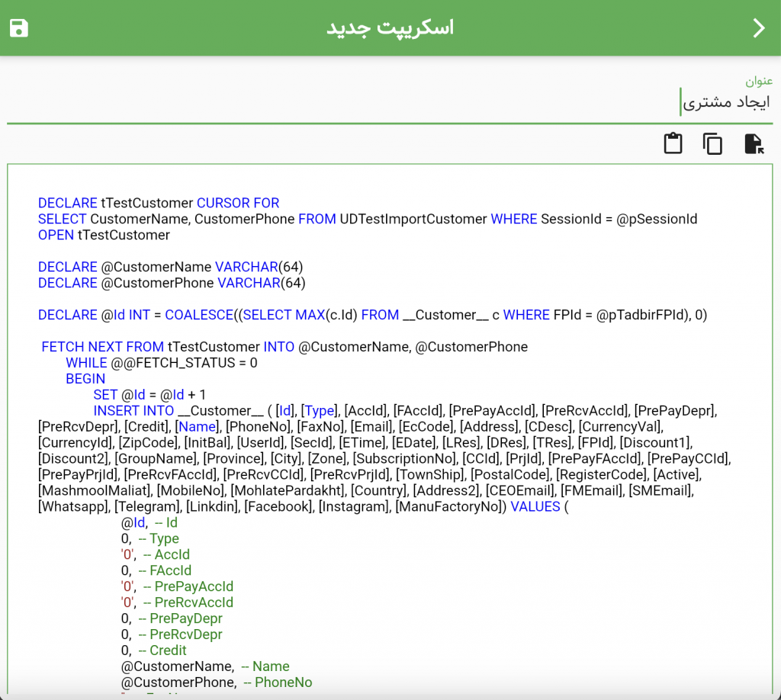Click the [CurrencyId] column name
This screenshot has width=781, height=700.
coord(76,442)
